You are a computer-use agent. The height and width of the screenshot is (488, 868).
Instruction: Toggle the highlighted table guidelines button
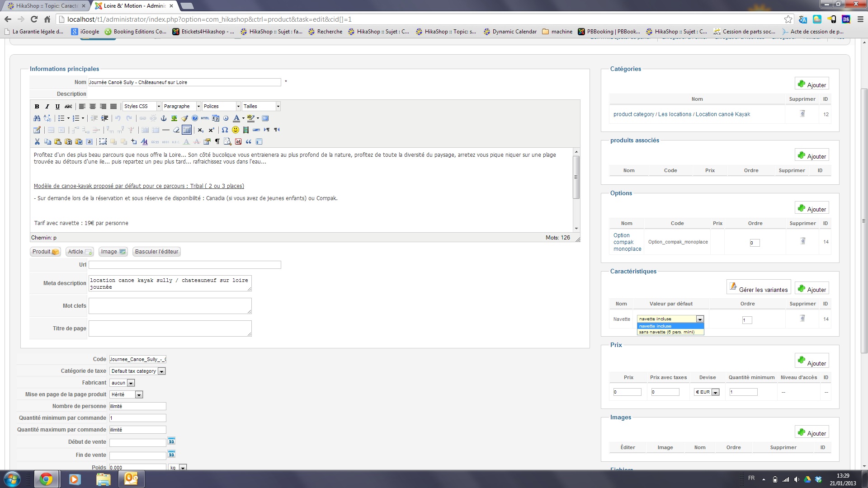tap(187, 130)
